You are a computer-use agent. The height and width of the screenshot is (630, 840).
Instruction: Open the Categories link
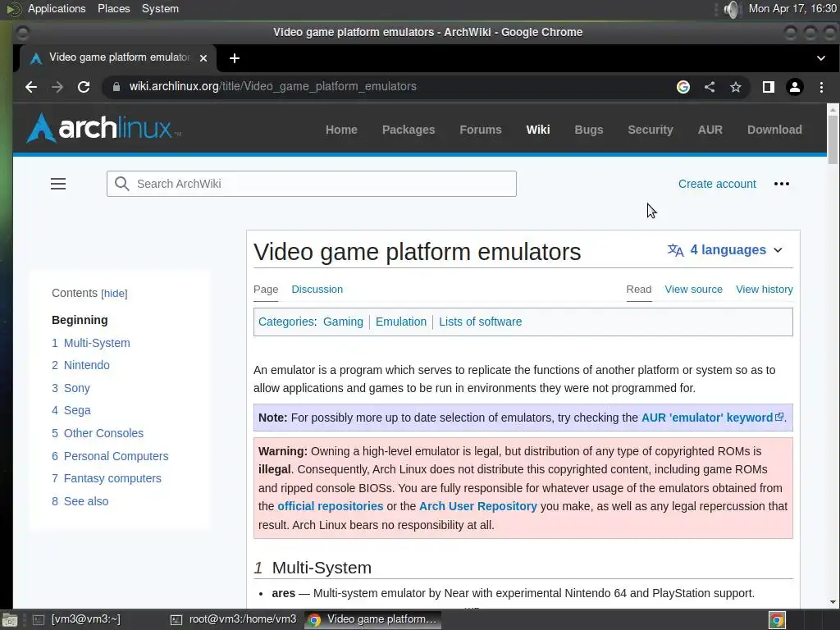[x=286, y=322]
